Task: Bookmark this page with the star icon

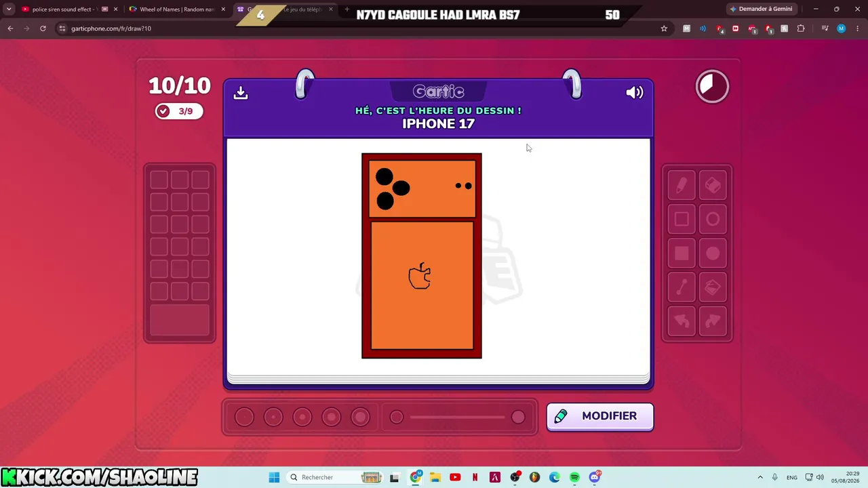Action: (x=664, y=28)
